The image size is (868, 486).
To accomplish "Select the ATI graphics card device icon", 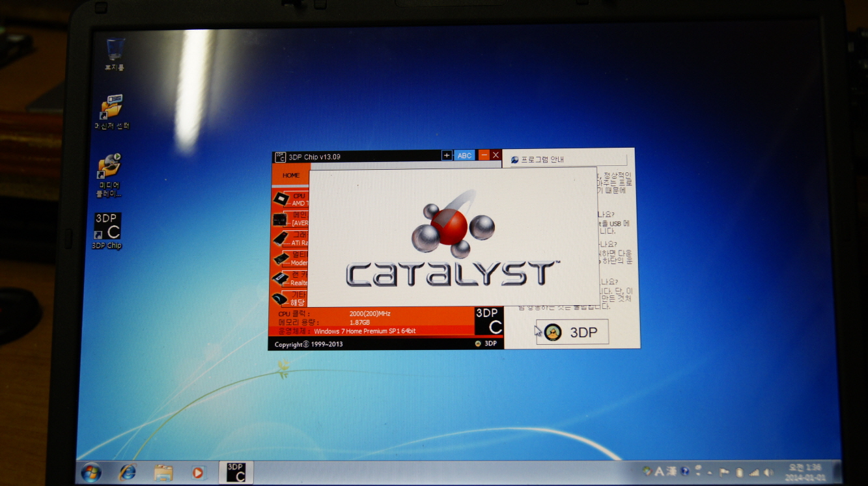I will [x=280, y=238].
